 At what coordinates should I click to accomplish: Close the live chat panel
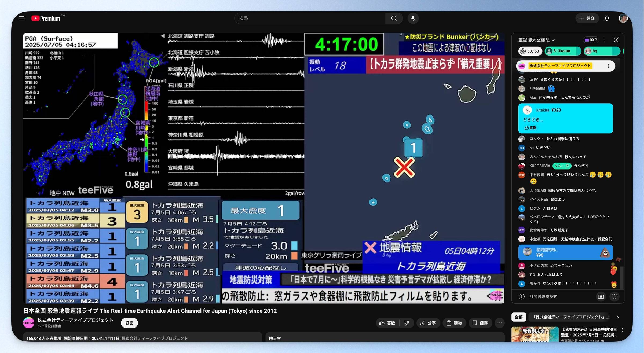click(616, 40)
